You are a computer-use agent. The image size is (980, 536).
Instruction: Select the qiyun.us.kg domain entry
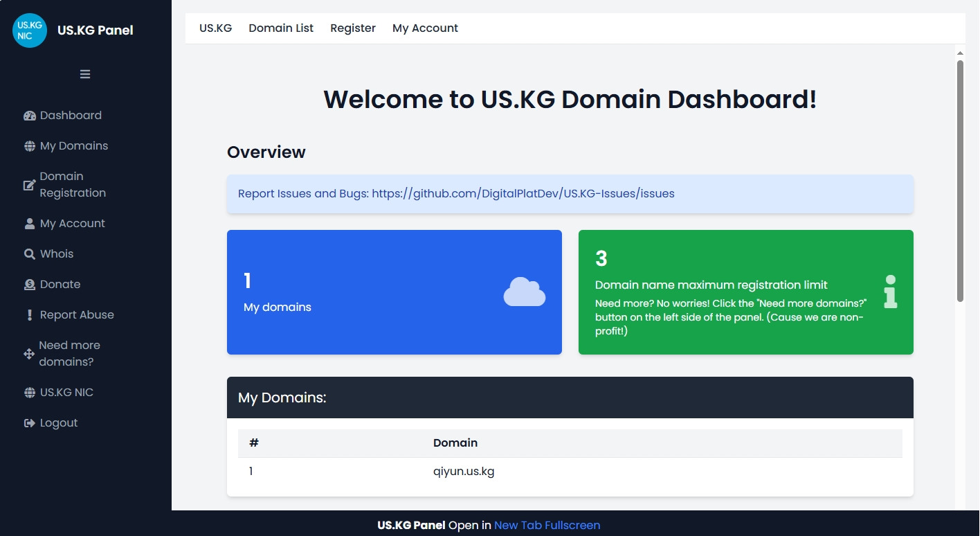pos(463,471)
